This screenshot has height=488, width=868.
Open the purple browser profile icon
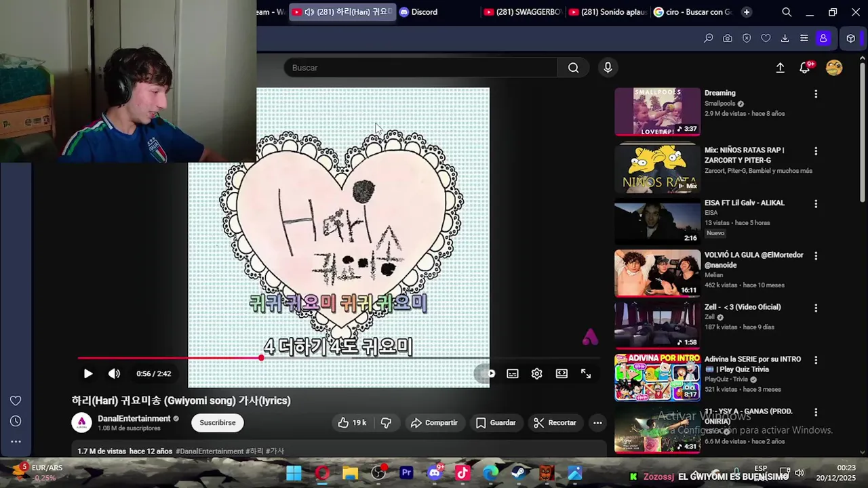click(x=823, y=39)
